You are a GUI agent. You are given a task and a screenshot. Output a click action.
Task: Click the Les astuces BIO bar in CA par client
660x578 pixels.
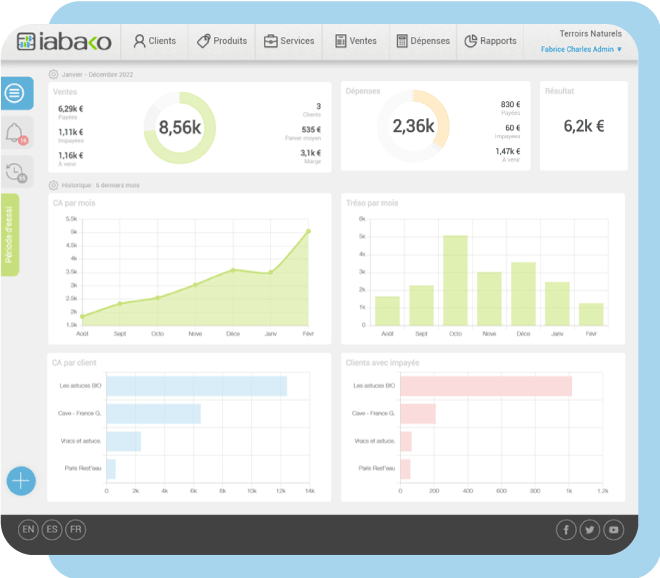tap(196, 386)
